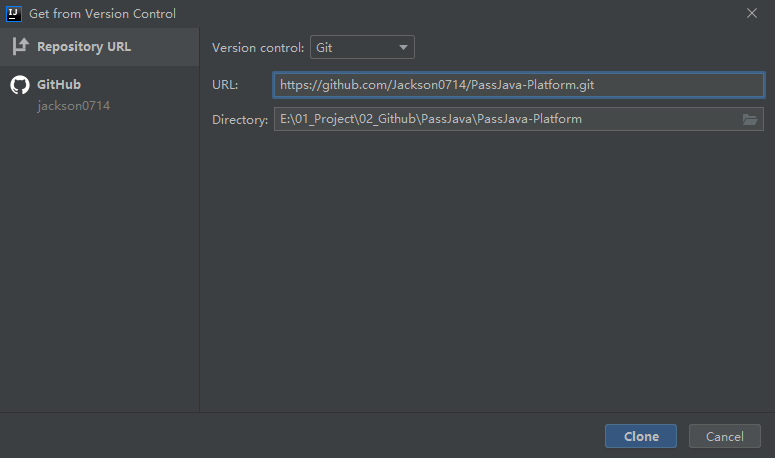Click the IntelliJ logo in title bar
Image resolution: width=775 pixels, height=458 pixels.
pos(14,13)
